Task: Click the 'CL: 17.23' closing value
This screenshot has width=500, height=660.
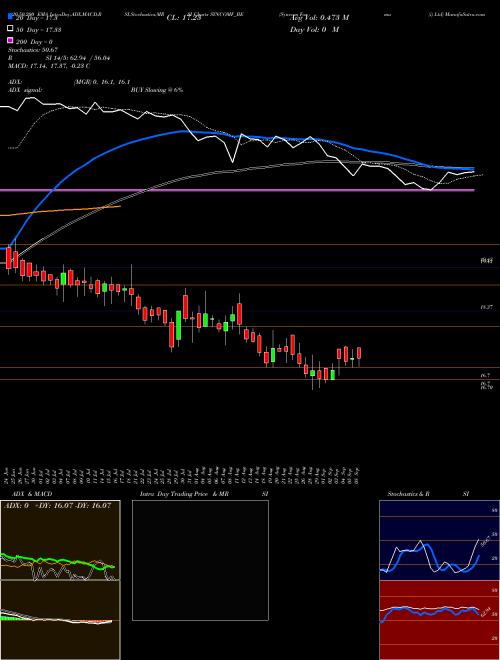Action: [184, 18]
